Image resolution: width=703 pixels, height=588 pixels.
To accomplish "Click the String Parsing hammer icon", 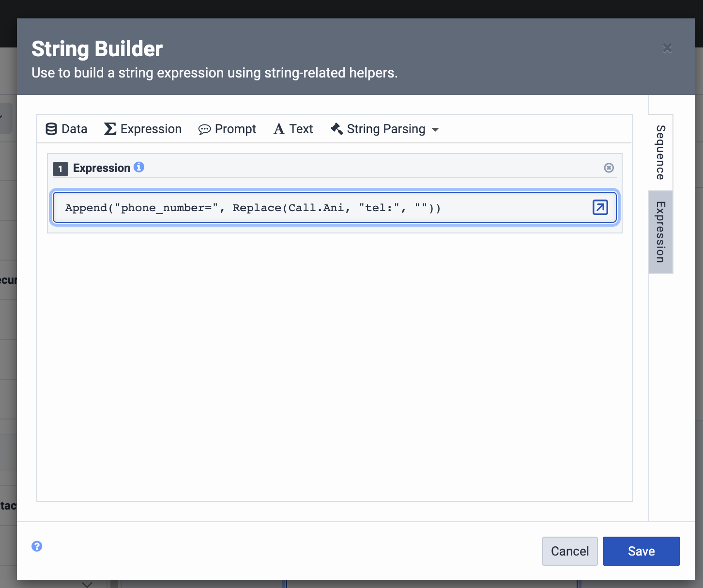I will click(x=336, y=128).
